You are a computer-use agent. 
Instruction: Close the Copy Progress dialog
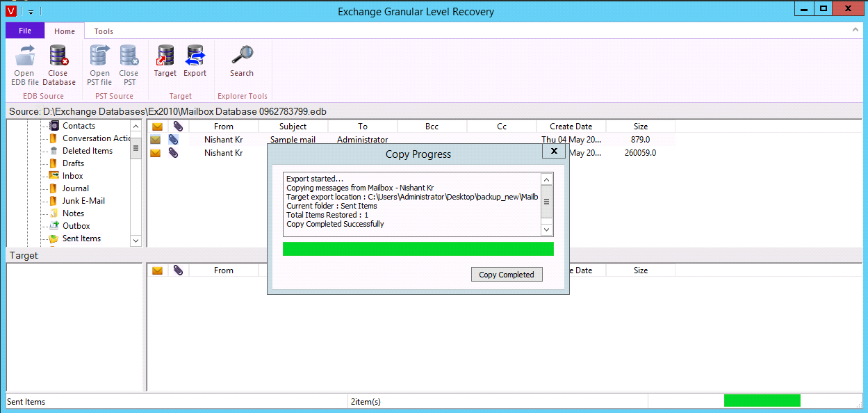554,151
